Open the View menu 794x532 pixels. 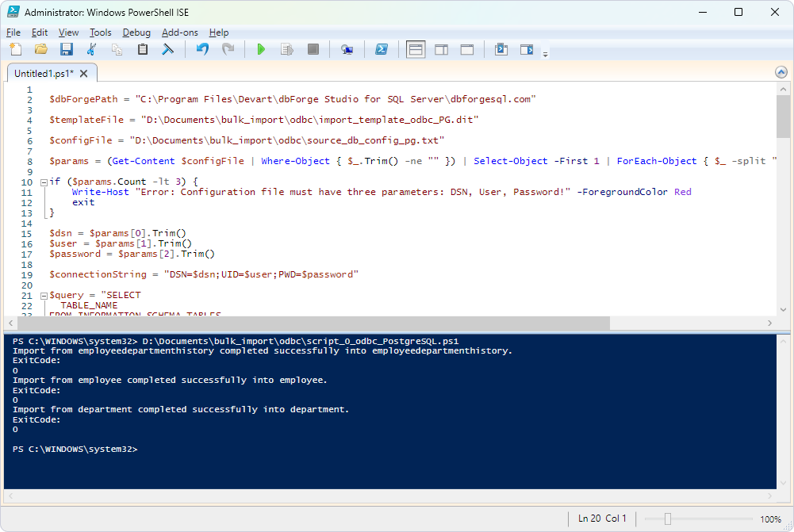(x=68, y=33)
